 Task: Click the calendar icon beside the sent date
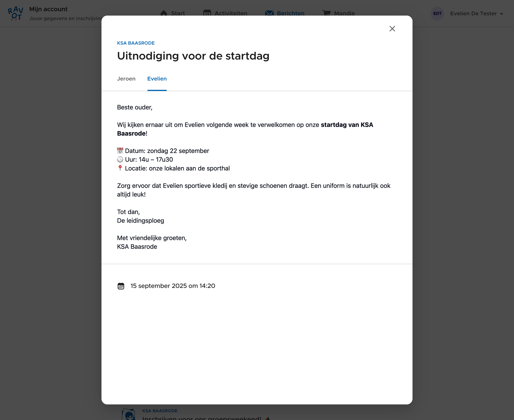coord(121,286)
